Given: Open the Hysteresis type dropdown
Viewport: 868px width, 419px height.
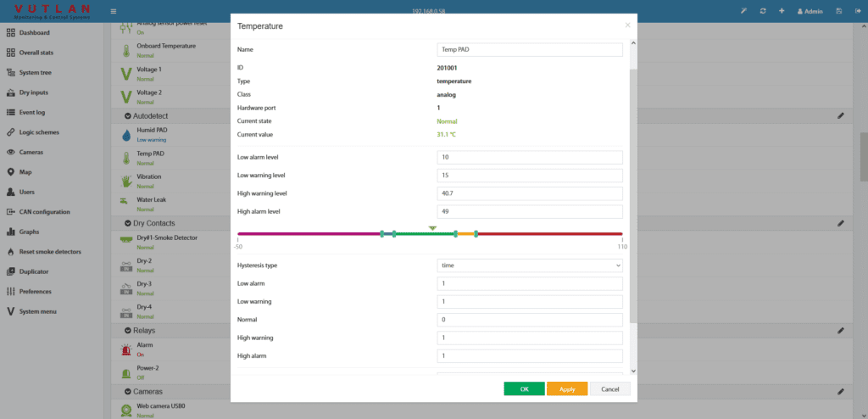Looking at the screenshot, I should 530,265.
